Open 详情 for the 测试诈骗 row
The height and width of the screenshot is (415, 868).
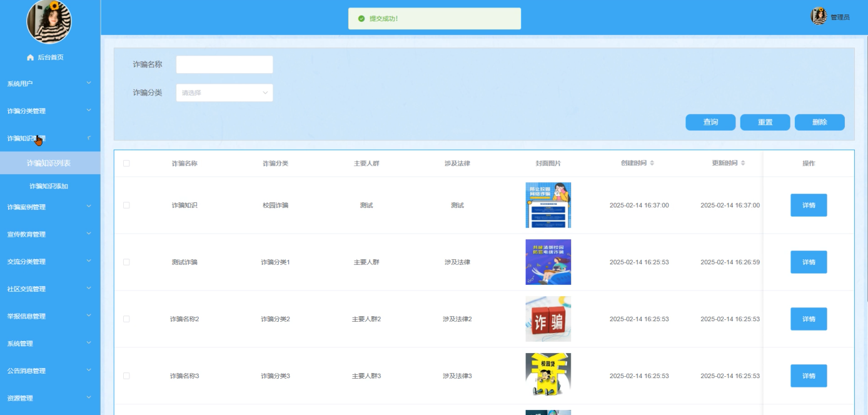click(x=809, y=262)
